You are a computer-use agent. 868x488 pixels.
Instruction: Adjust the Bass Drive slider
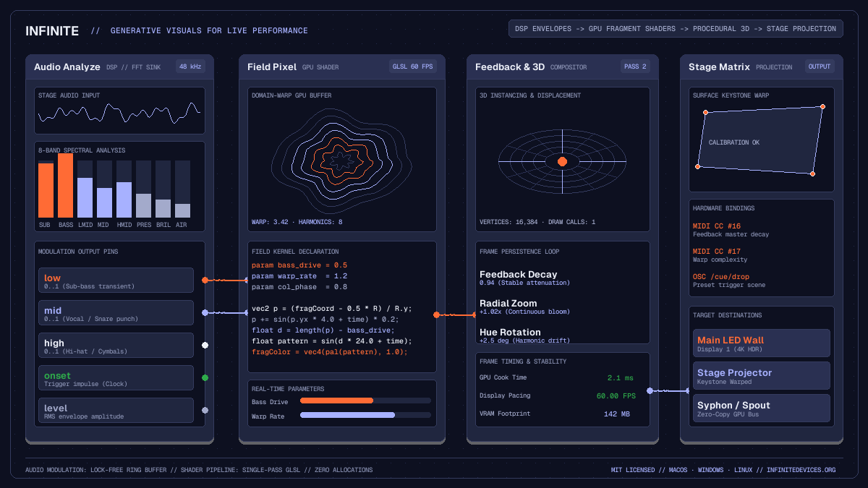(365, 401)
